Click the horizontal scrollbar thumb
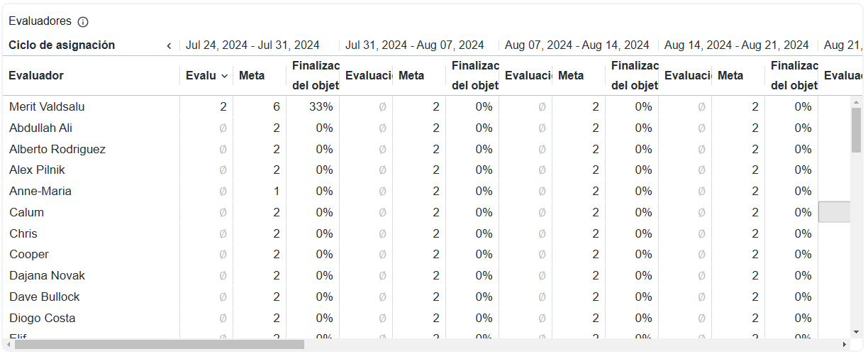The width and height of the screenshot is (868, 354). [x=160, y=345]
